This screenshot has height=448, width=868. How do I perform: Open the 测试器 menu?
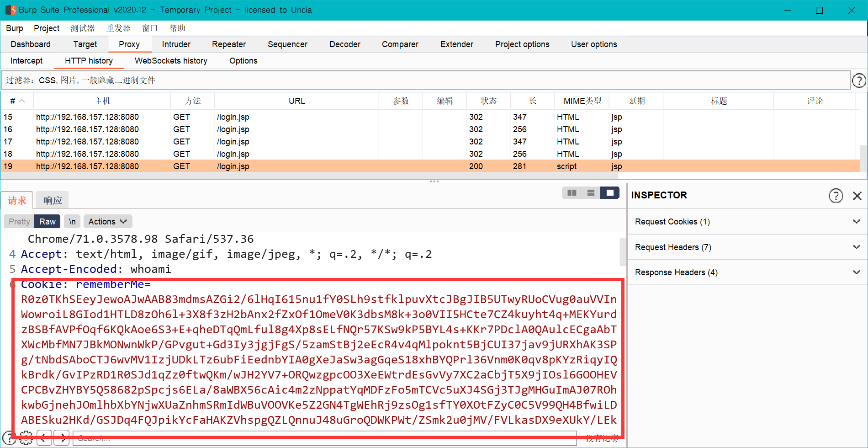(x=83, y=28)
